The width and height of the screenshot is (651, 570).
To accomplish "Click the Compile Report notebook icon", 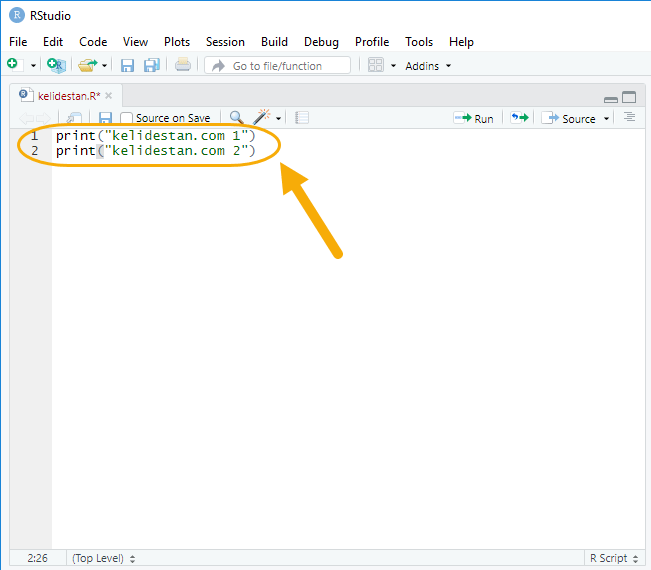I will click(x=302, y=118).
